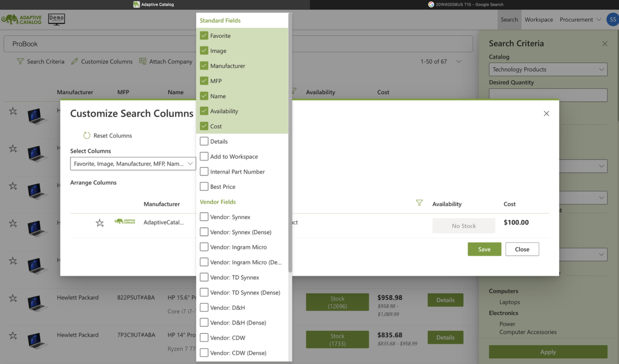Select the Laptops category

(509, 302)
